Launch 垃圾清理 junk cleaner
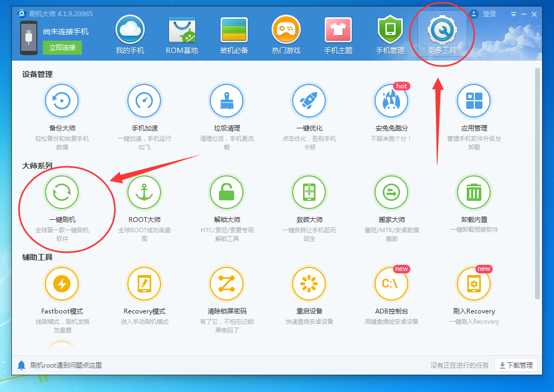Image resolution: width=554 pixels, height=392 pixels. tap(227, 101)
